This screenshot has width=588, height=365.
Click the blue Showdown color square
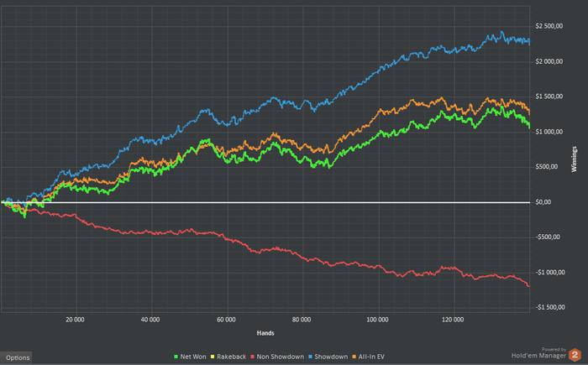click(x=311, y=357)
